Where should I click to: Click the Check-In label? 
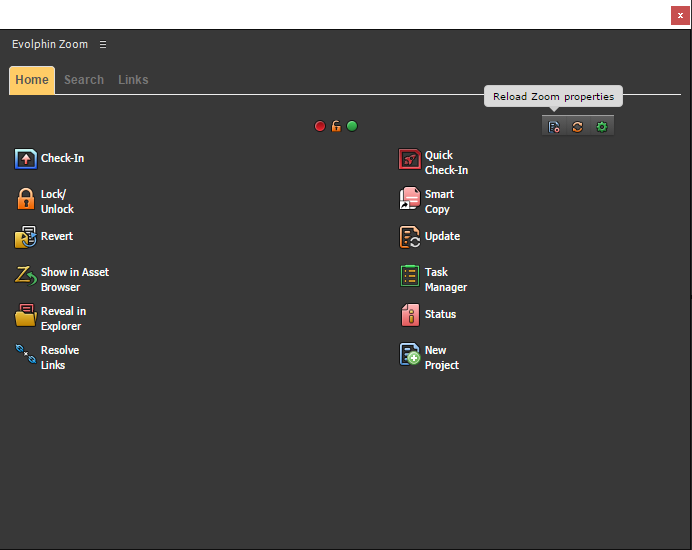click(62, 158)
